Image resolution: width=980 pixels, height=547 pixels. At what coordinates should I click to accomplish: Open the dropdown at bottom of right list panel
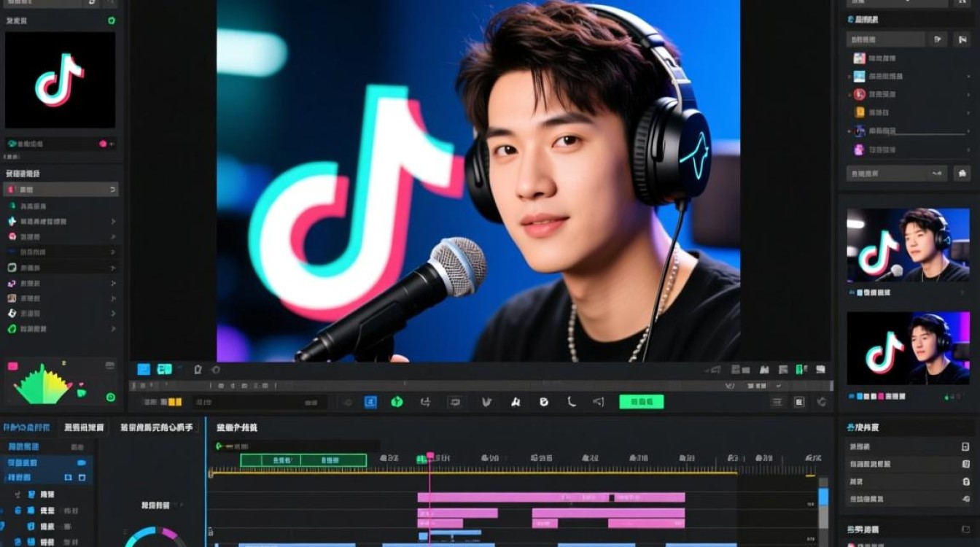point(937,174)
